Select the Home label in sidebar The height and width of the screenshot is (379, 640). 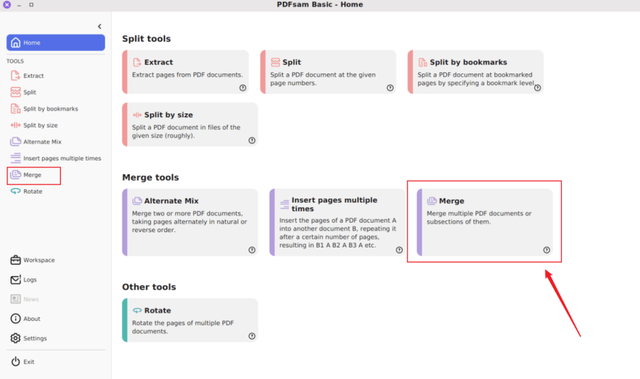(32, 42)
